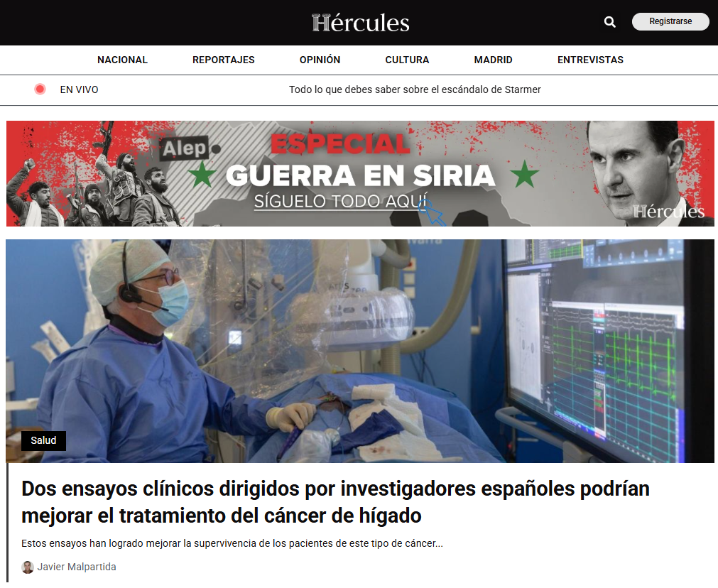Click the article excerpt about supervivencia
This screenshot has width=718, height=588.
[232, 543]
